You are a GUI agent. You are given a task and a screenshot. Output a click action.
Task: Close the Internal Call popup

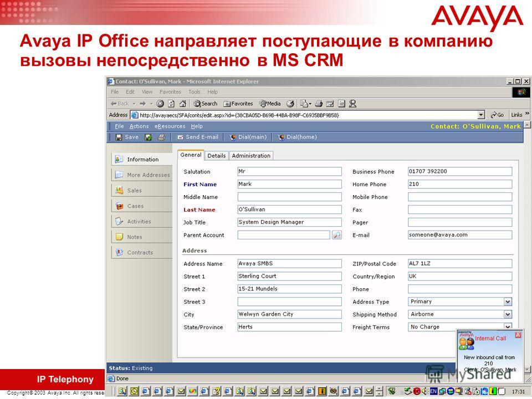[518, 335]
